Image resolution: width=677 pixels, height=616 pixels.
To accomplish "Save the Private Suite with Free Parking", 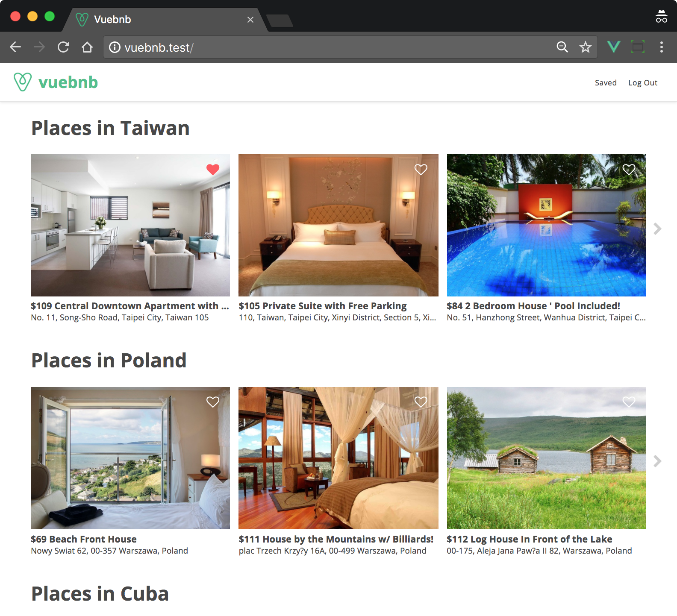I will click(421, 169).
